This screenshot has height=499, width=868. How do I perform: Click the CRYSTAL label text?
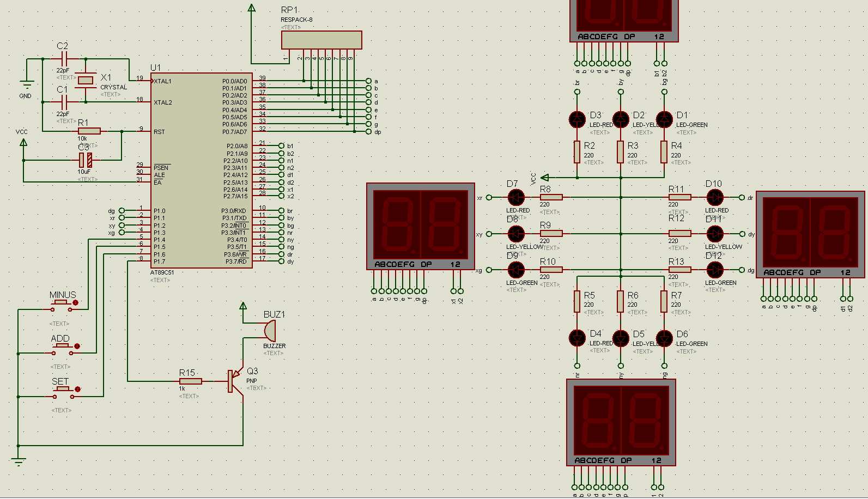pyautogui.click(x=113, y=87)
